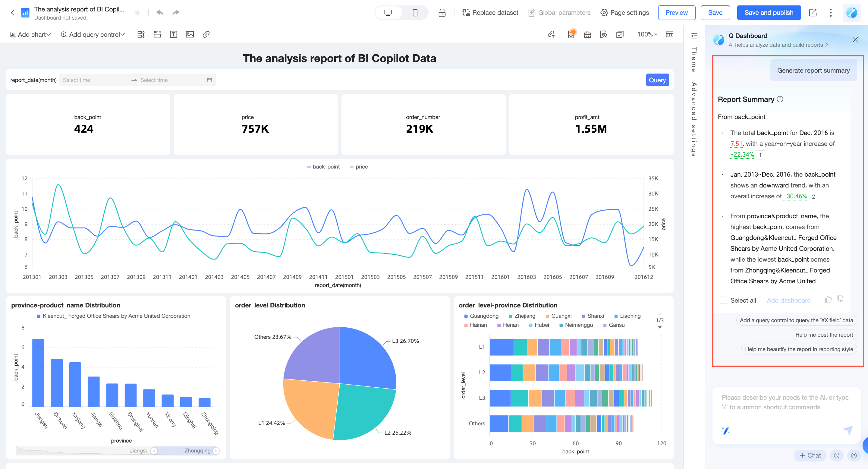Image resolution: width=868 pixels, height=469 pixels.
Task: Click the favorite star icon
Action: point(137,13)
